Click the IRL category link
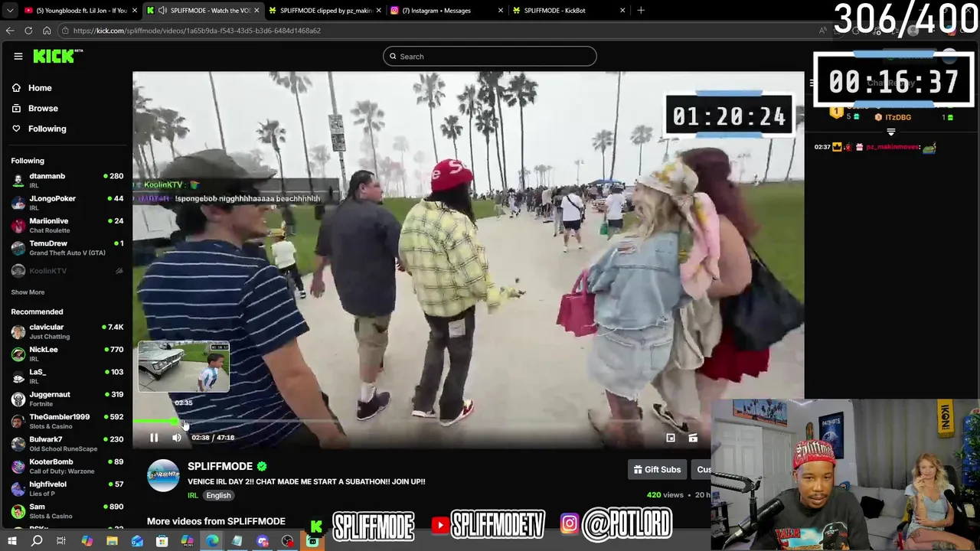 click(193, 495)
